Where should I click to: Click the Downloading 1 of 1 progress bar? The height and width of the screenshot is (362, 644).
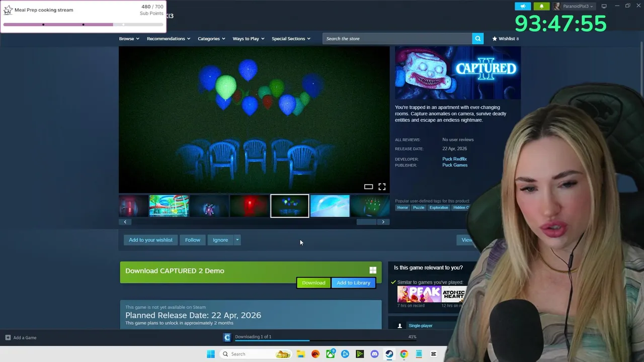point(326,340)
